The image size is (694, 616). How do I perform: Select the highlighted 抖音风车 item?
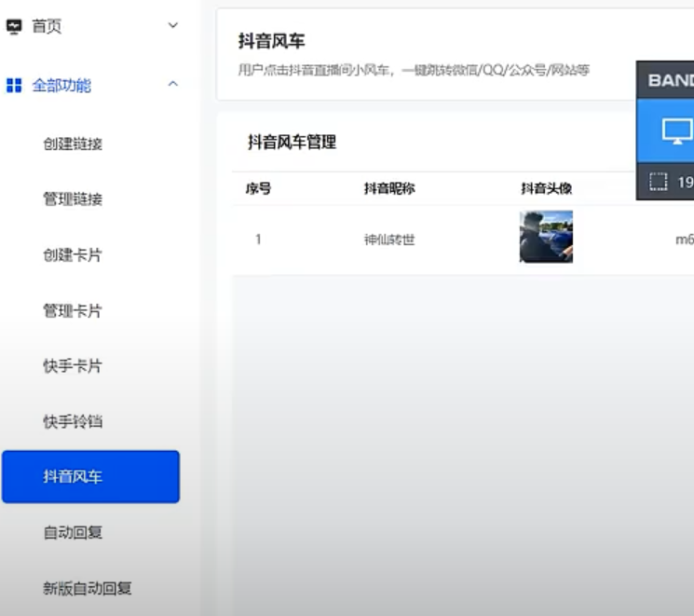pyautogui.click(x=90, y=476)
